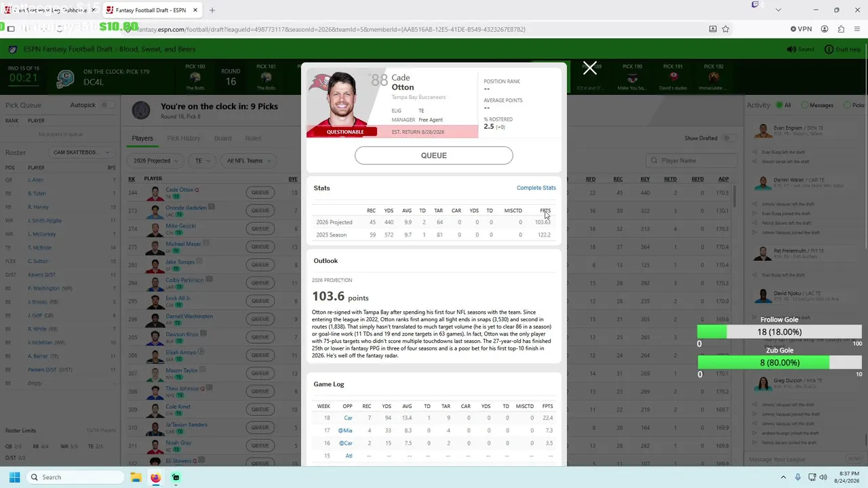This screenshot has height=488, width=868.
Task: Click the microphone tray icon
Action: (x=797, y=477)
